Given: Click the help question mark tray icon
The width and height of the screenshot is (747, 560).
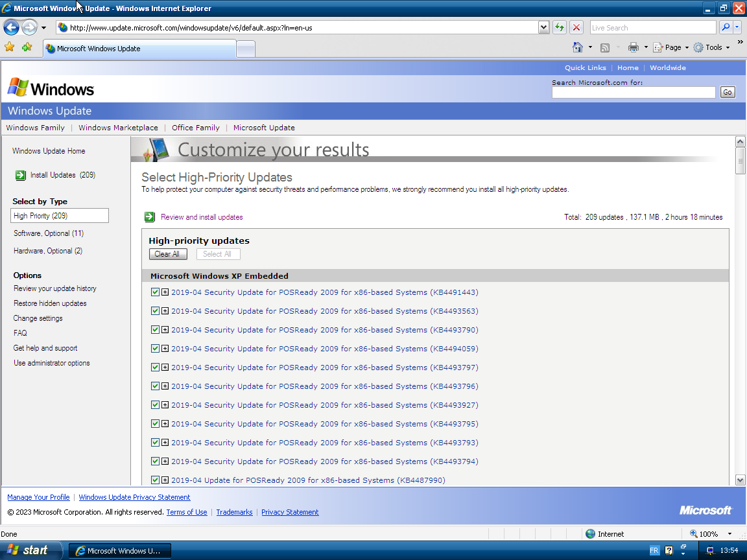Looking at the screenshot, I should pyautogui.click(x=669, y=550).
